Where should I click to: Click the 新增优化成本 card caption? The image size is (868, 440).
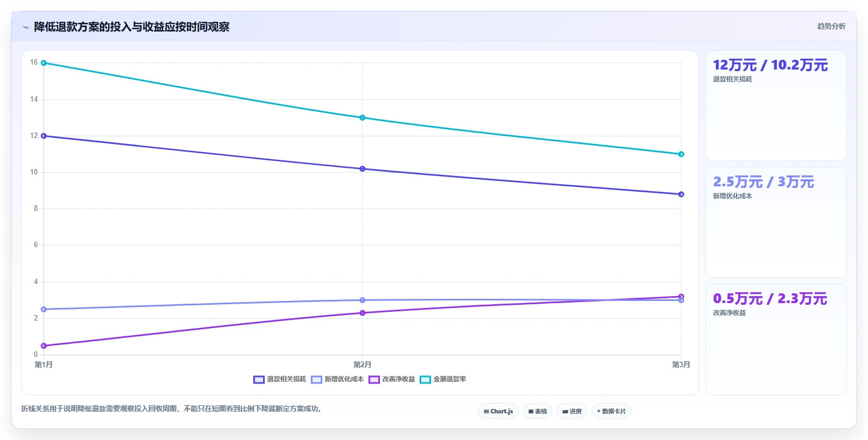[733, 196]
